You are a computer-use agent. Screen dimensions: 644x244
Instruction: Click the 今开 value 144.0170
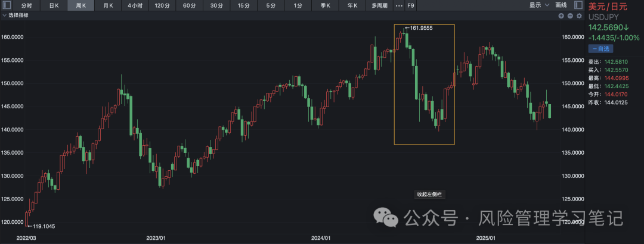(617, 94)
